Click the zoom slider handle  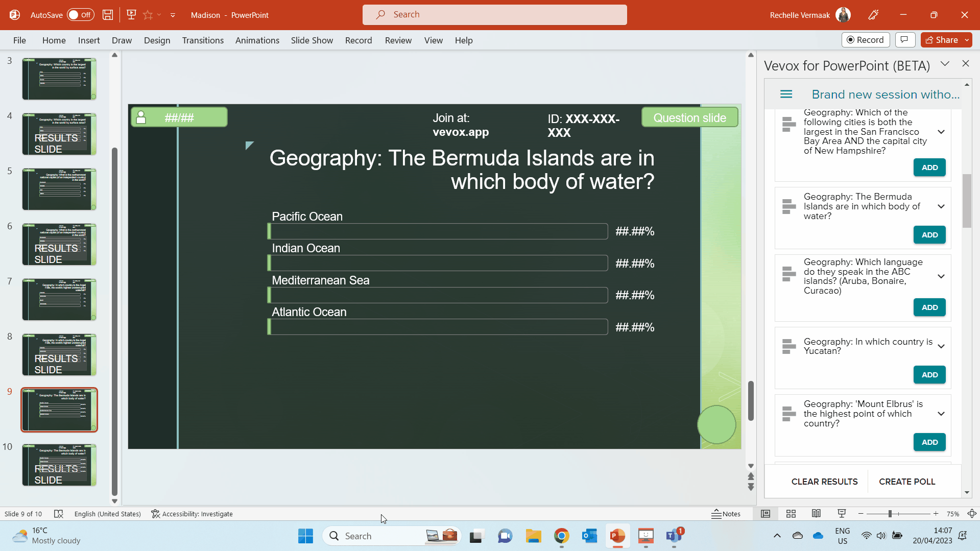[x=890, y=514]
